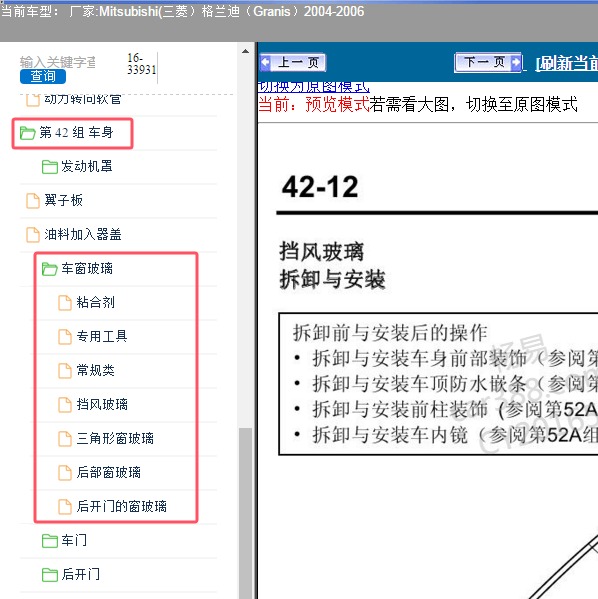Viewport: 598px width, 599px height.
Task: Click page icon beside 三角形窗玻璃
Action: click(x=65, y=439)
